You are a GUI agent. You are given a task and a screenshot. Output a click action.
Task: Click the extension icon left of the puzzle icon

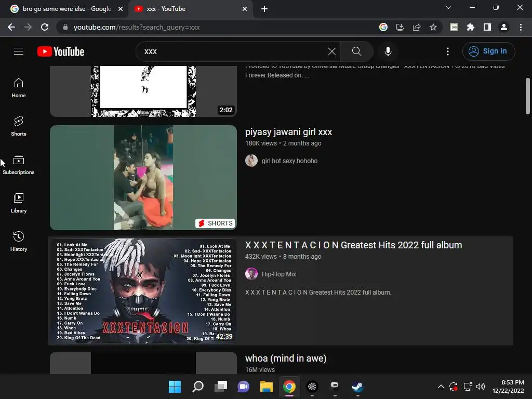pyautogui.click(x=454, y=27)
